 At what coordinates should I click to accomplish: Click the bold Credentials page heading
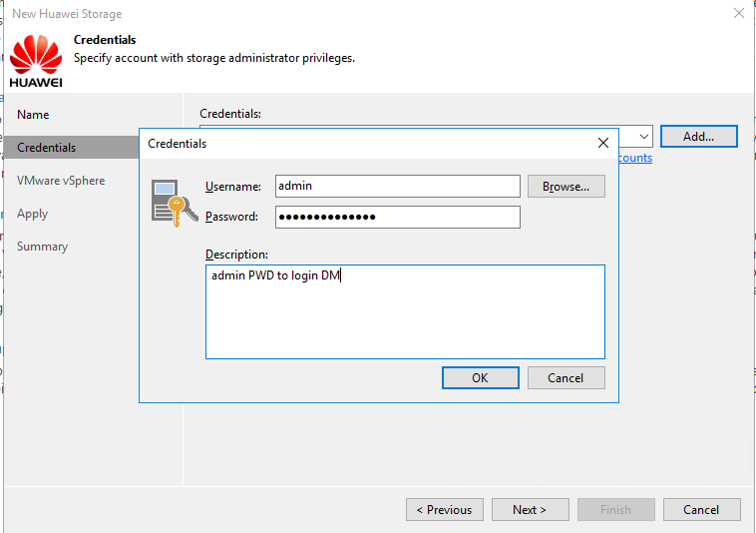pyautogui.click(x=105, y=40)
